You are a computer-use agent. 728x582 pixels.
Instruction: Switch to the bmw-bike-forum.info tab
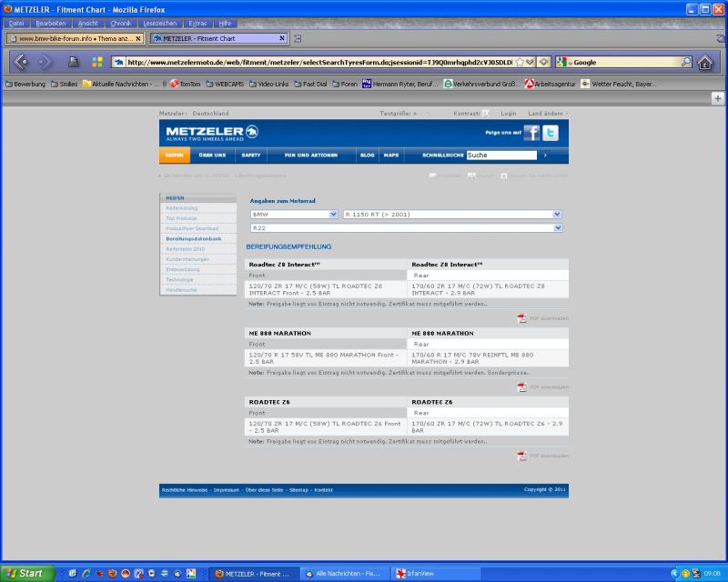tap(76, 38)
